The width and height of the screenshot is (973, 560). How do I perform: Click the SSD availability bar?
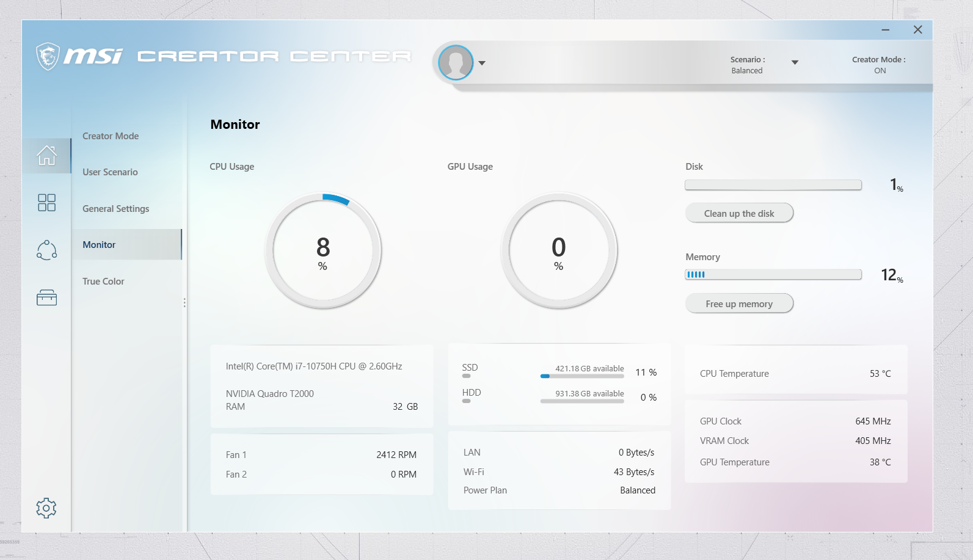(582, 376)
